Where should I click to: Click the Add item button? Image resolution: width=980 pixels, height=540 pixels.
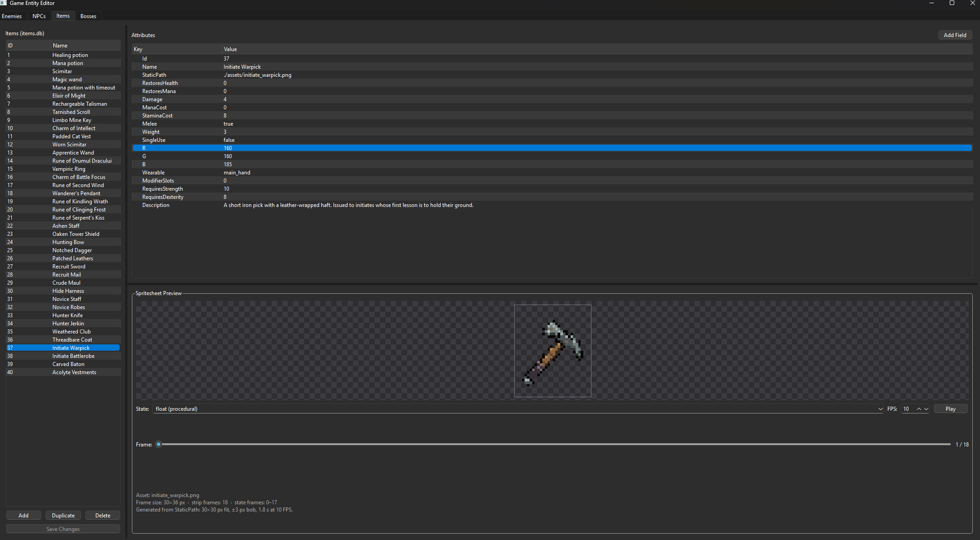point(23,515)
